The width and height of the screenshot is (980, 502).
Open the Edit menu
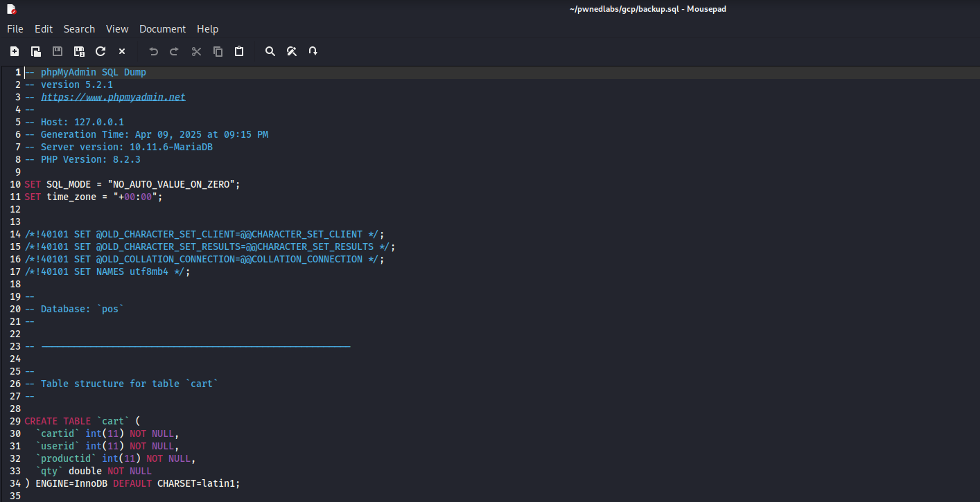click(44, 29)
